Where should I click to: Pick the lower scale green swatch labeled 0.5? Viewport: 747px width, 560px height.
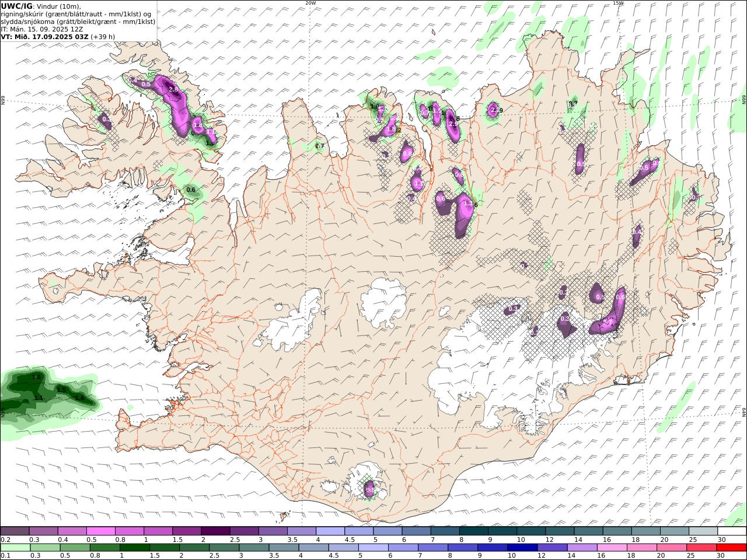coord(75,548)
